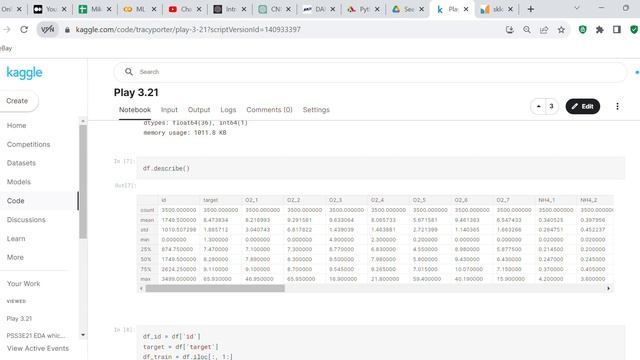This screenshot has width=640, height=360.
Task: Click the VPN badge in address bar
Action: (x=48, y=29)
